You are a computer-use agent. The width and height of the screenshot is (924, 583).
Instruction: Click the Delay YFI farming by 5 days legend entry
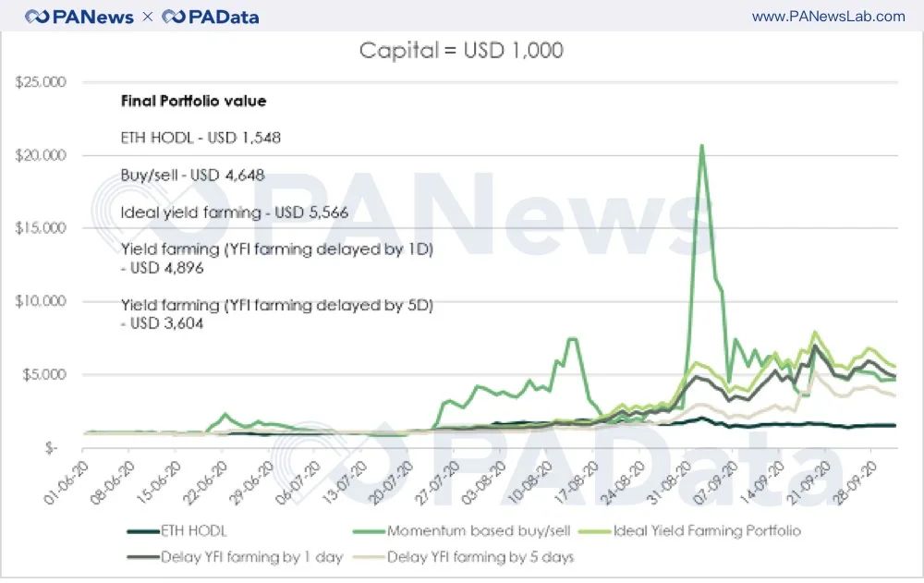pyautogui.click(x=480, y=556)
